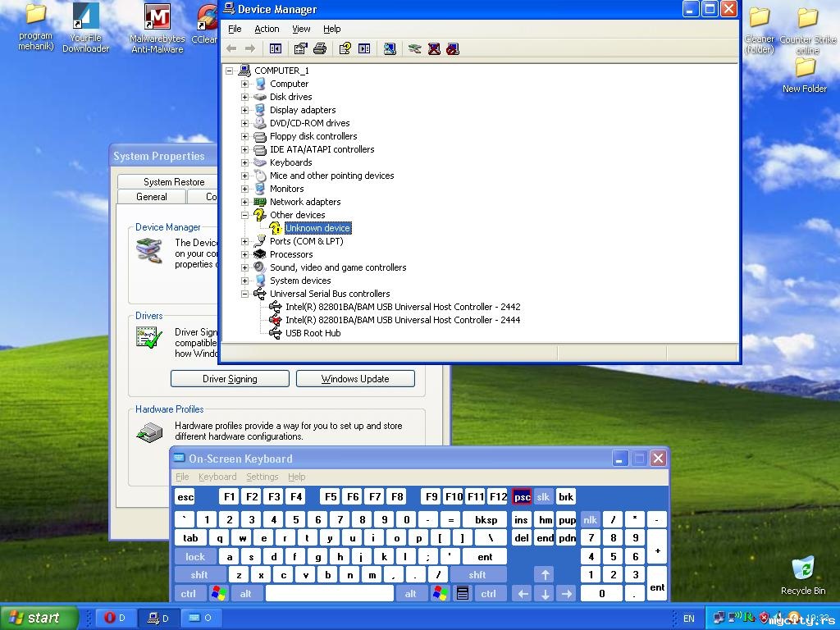Expand the Display adapters node

tap(244, 110)
